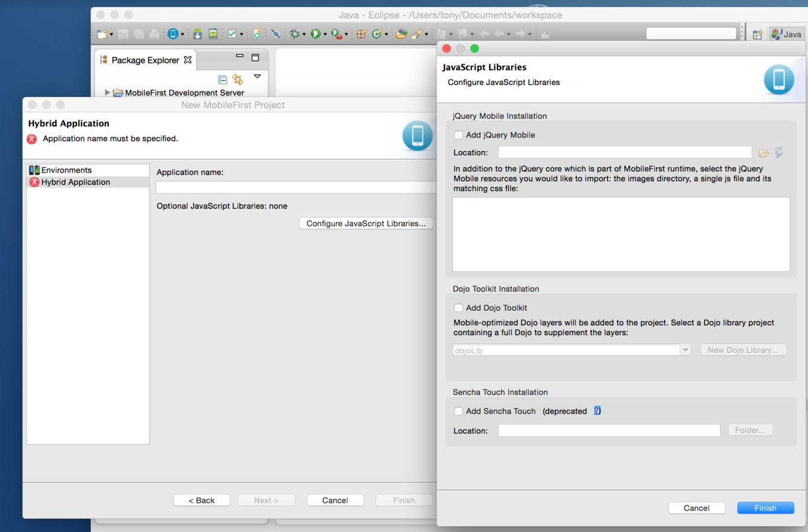808x532 pixels.
Task: Enable the Add jQuery Mobile checkbox
Action: click(458, 135)
